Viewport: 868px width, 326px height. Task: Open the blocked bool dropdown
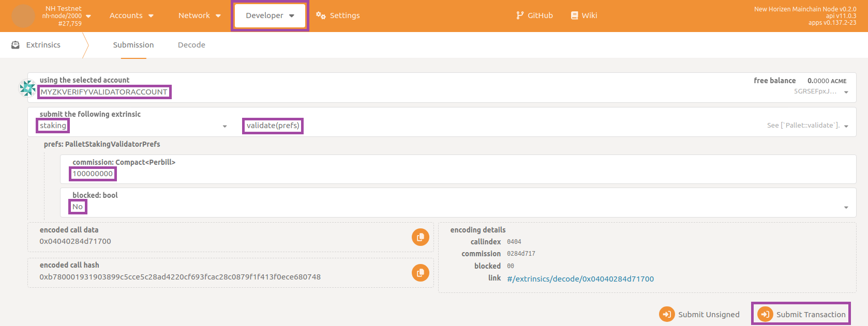click(846, 207)
